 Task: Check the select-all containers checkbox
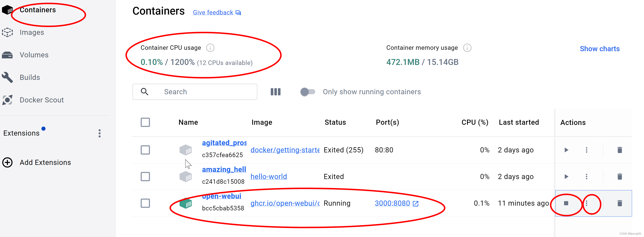[x=145, y=122]
